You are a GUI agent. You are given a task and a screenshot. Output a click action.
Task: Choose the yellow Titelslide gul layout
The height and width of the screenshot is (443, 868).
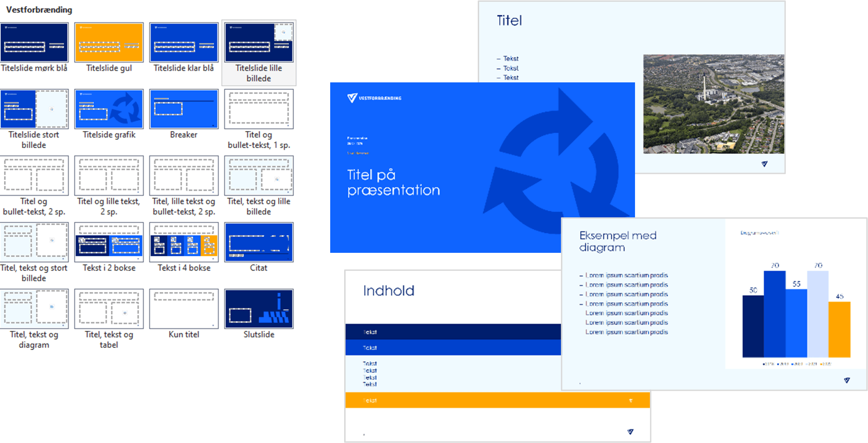109,43
